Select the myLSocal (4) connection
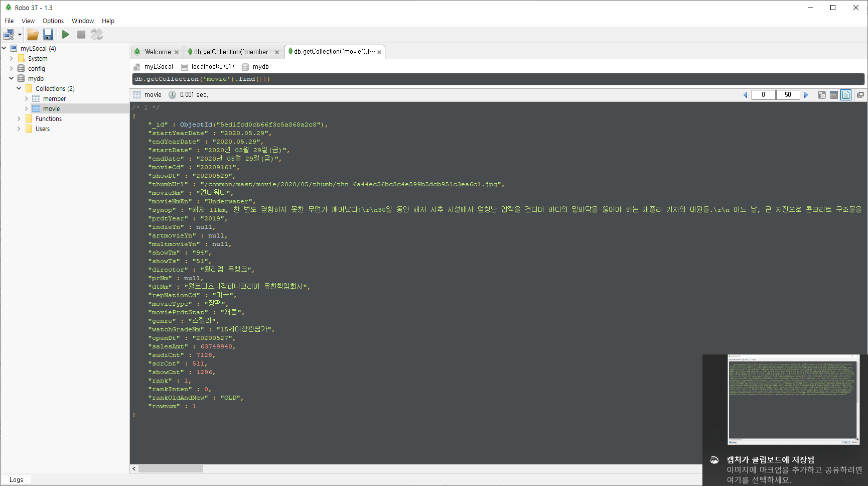This screenshot has height=486, width=868. [38, 49]
